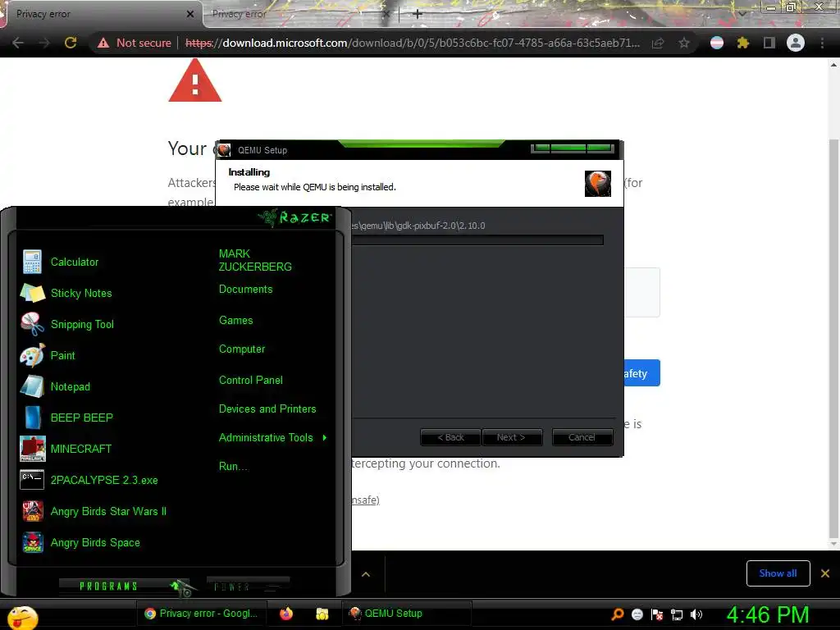This screenshot has height=630, width=840.
Task: Open Firefox from the taskbar
Action: click(x=286, y=614)
